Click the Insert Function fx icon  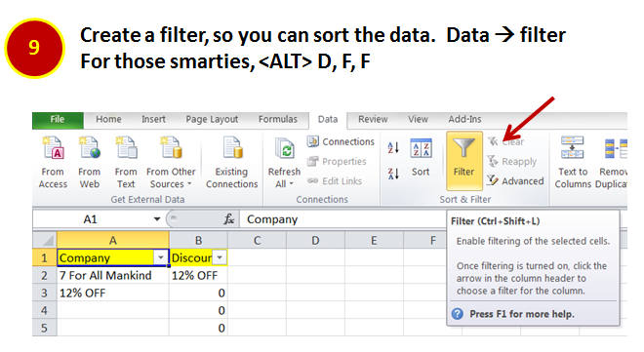228,219
